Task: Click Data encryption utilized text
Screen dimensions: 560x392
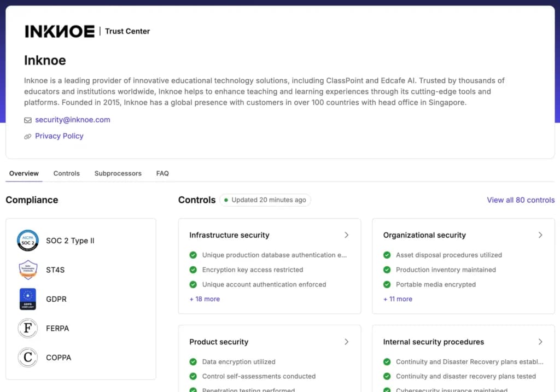Action: (x=238, y=361)
